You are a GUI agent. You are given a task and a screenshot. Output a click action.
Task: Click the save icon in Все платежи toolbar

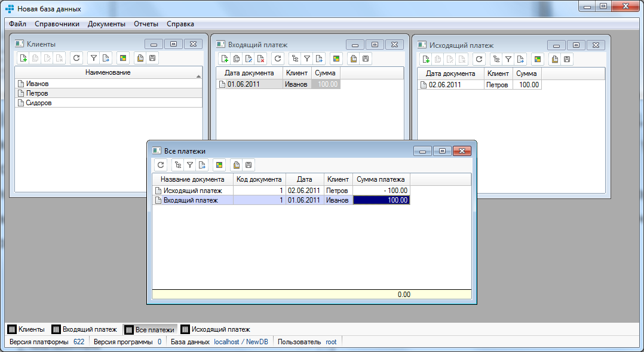[249, 165]
